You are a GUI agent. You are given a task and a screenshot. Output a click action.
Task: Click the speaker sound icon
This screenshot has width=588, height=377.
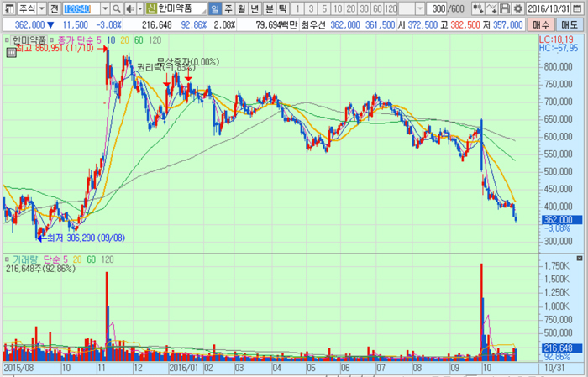(129, 8)
